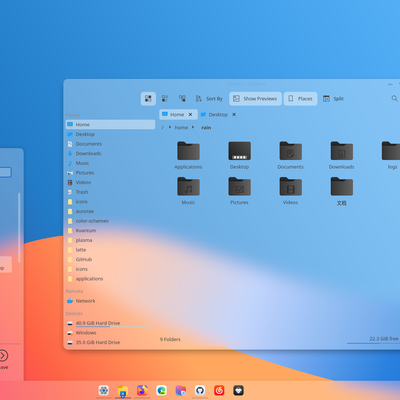Open the pink-purple app icon in dock
Image resolution: width=400 pixels, height=400 pixels.
[181, 390]
